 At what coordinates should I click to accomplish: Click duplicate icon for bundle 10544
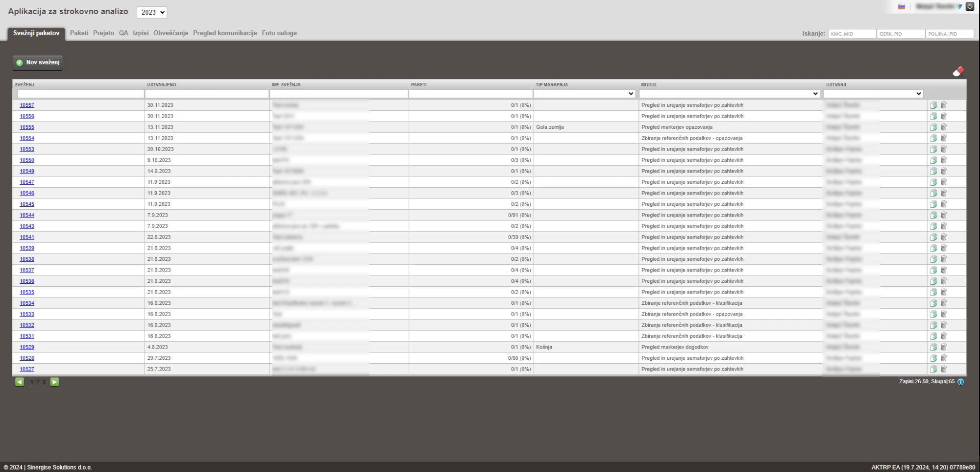[x=933, y=215]
